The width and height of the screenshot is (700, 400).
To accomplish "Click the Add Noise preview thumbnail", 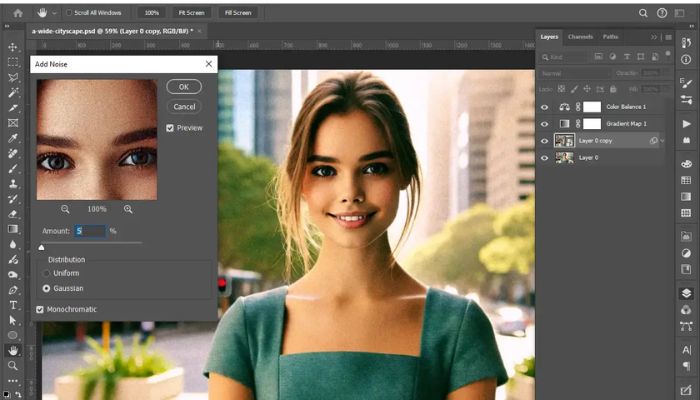I will tap(97, 140).
